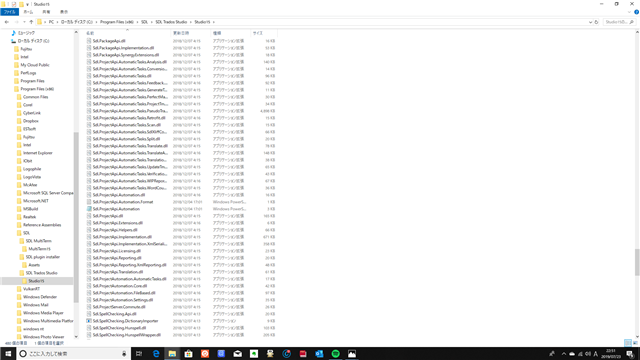Open the Windows Start menu
This screenshot has width=640, height=360.
click(x=8, y=353)
